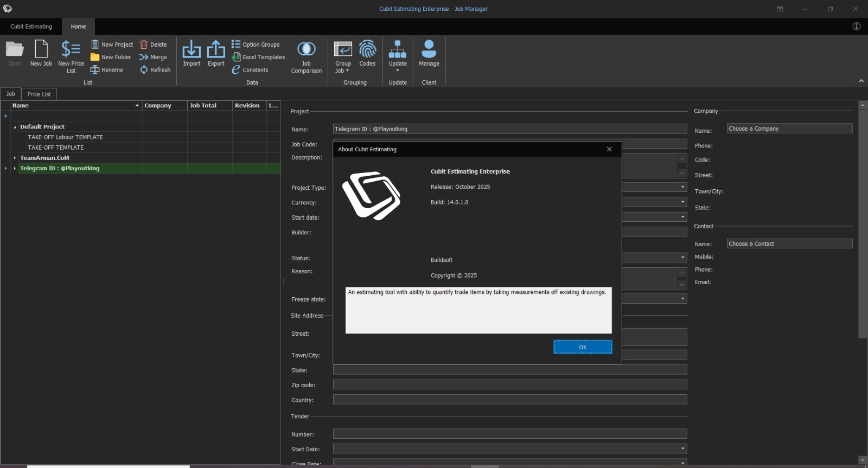The width and height of the screenshot is (868, 468).
Task: Click the Import icon in ribbon
Action: tap(192, 50)
